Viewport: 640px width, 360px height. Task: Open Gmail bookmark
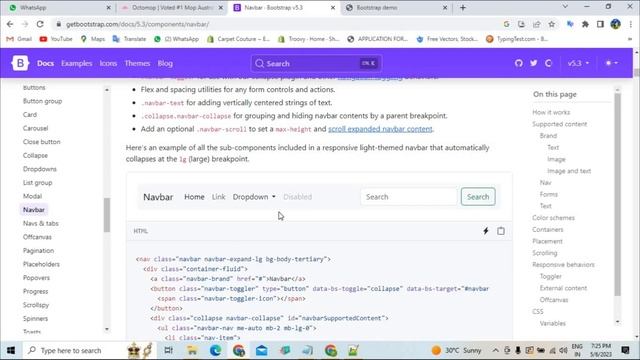tap(19, 39)
